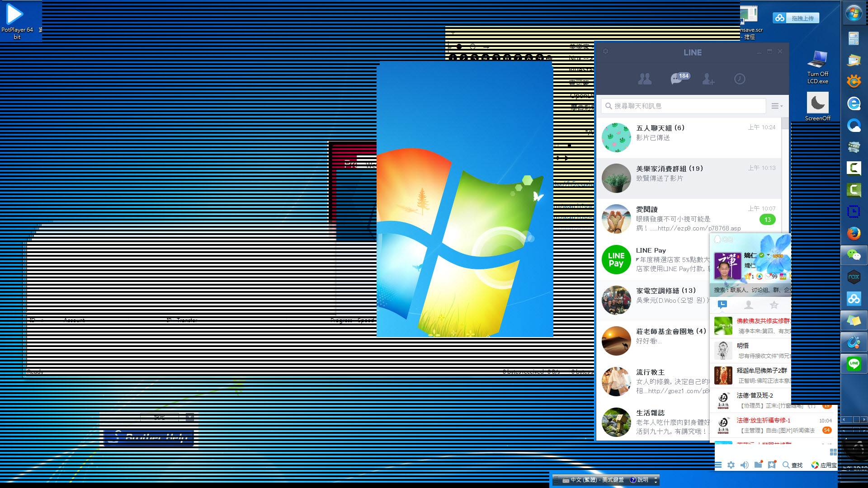
Task: Expand QQ online status dropdown arrow
Action: coord(768,255)
